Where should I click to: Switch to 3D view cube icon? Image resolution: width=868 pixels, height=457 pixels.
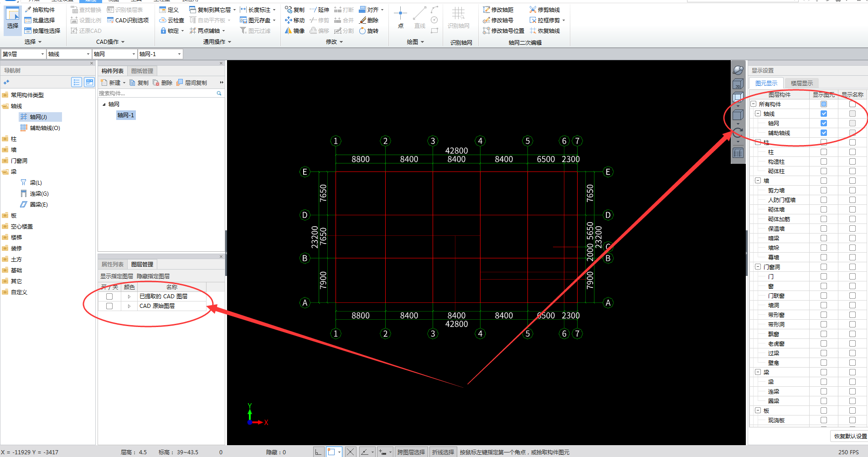[738, 84]
